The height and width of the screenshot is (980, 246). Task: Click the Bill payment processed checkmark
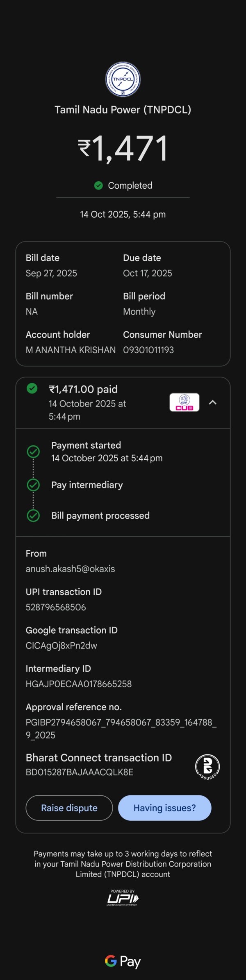pos(33,516)
